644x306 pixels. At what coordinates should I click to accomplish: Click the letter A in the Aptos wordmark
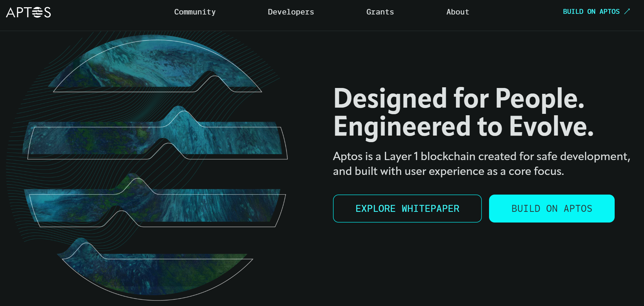(11, 12)
